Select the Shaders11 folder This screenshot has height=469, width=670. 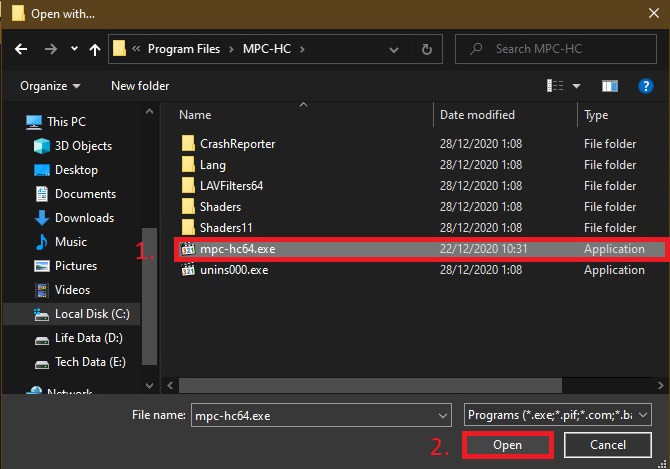click(226, 228)
